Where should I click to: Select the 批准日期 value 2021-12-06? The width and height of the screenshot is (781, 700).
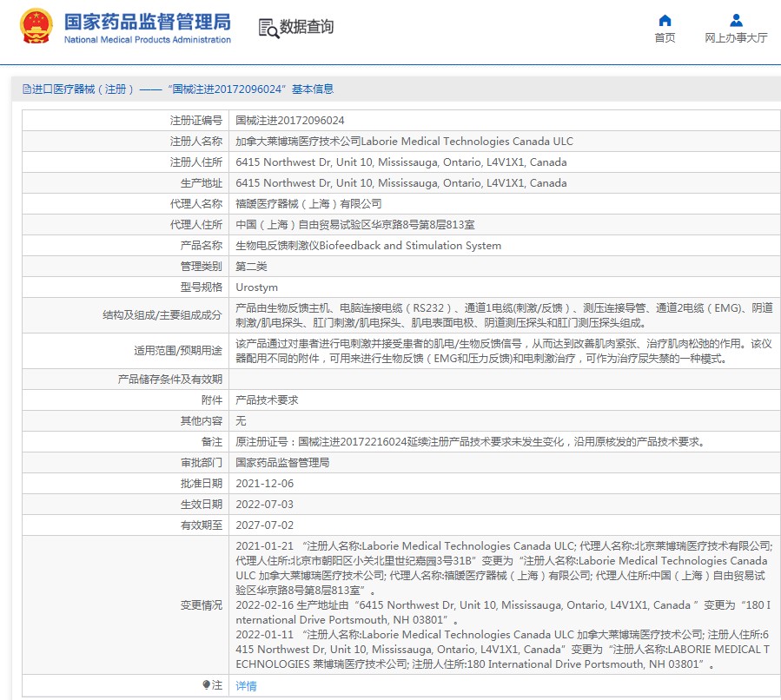pos(264,484)
